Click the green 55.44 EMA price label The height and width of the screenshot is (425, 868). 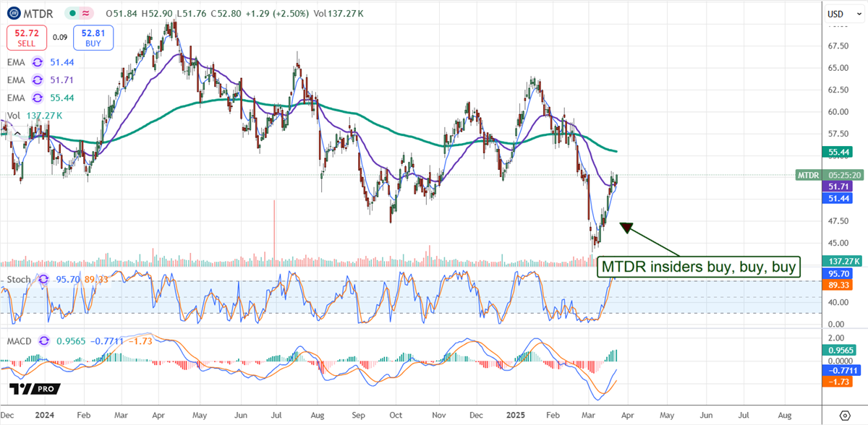coord(839,152)
